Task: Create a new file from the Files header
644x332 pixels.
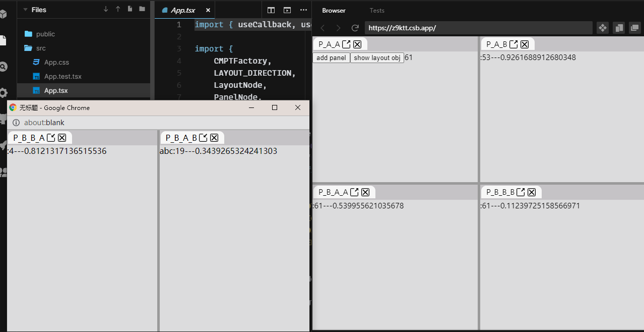Action: (x=130, y=9)
